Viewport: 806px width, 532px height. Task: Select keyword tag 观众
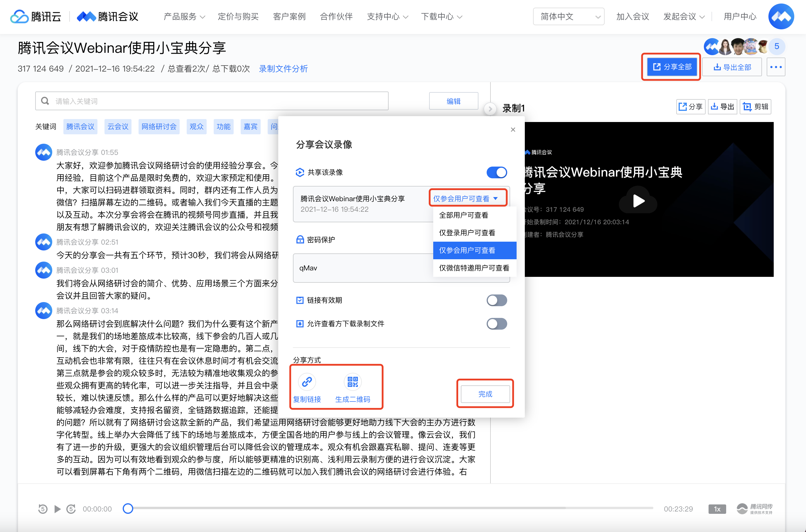point(197,127)
